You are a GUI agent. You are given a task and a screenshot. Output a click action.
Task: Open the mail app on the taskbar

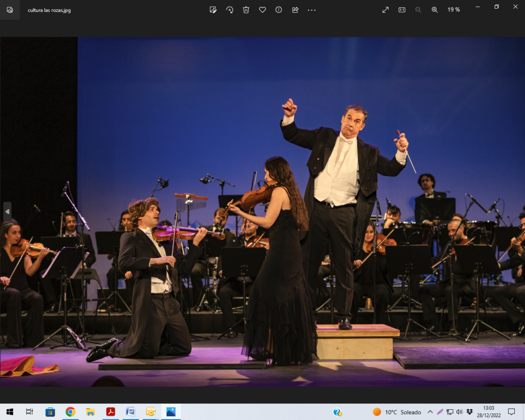tap(151, 412)
